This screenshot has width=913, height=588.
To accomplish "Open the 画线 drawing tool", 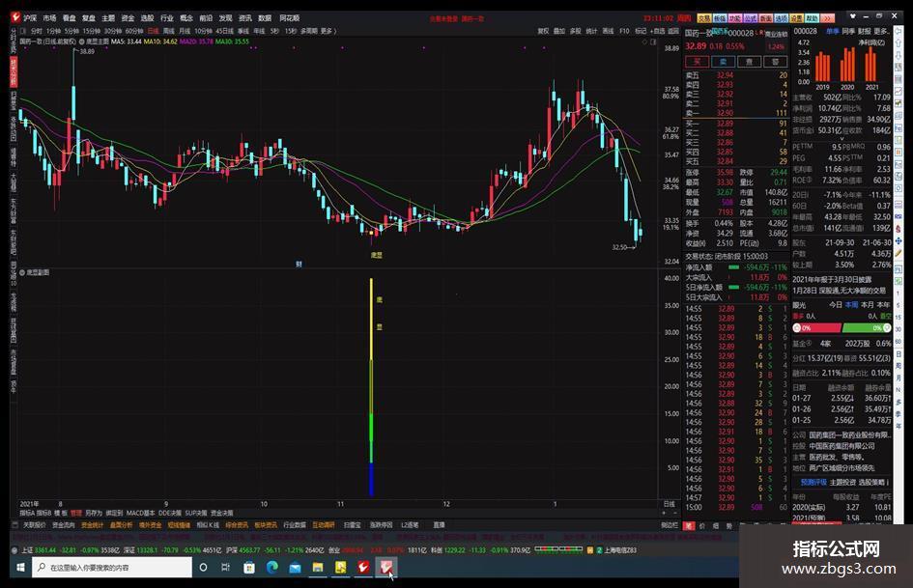I will pyautogui.click(x=608, y=31).
